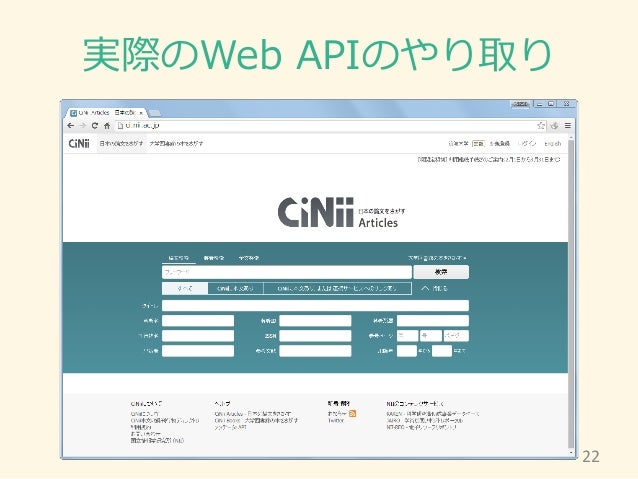Open the browser home page icon
This screenshot has height=479, width=638.
pos(107,126)
